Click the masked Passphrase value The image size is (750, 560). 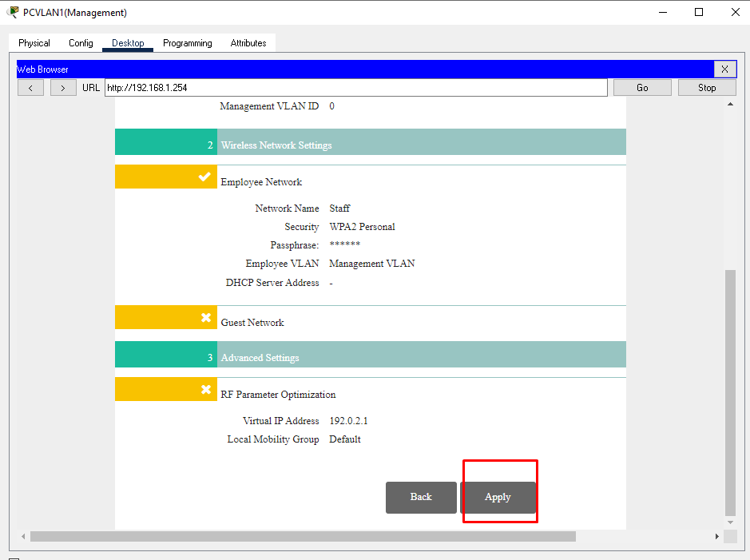point(345,244)
